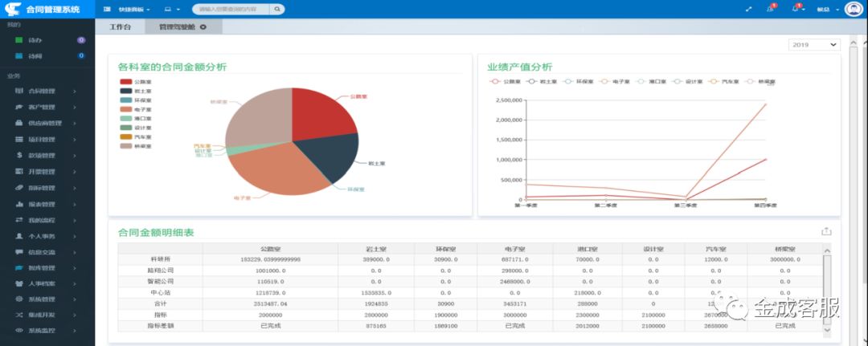868x346 pixels.
Task: Open the bell alerts icon in top bar
Action: (x=796, y=9)
